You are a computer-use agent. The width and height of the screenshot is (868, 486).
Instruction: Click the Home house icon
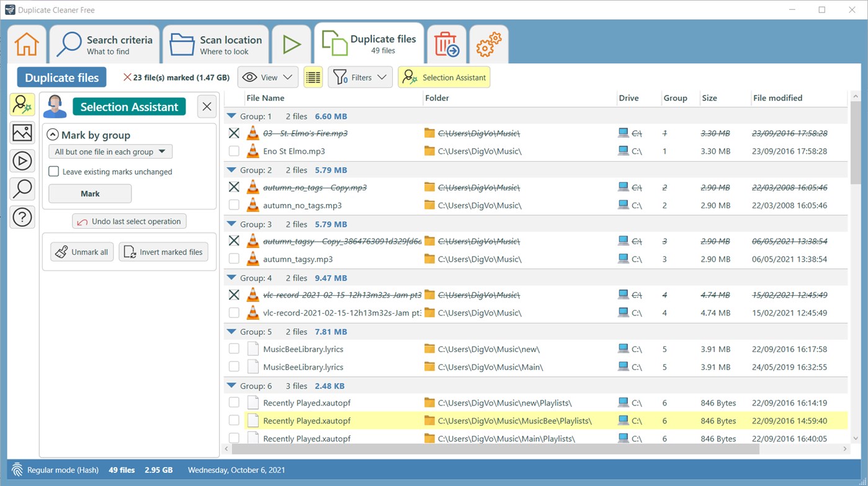point(26,43)
